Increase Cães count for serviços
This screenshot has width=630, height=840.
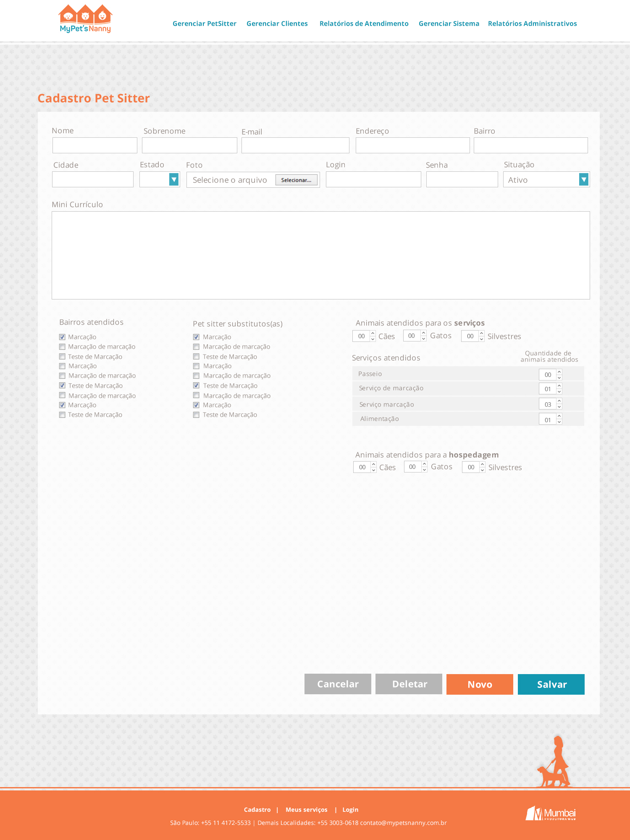[373, 333]
